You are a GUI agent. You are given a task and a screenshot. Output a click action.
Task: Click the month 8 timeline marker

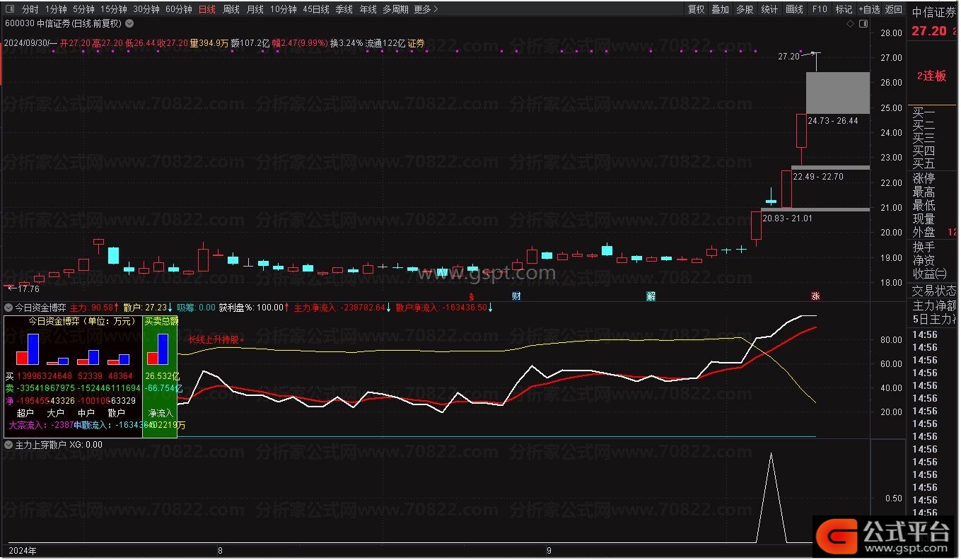coord(220,550)
